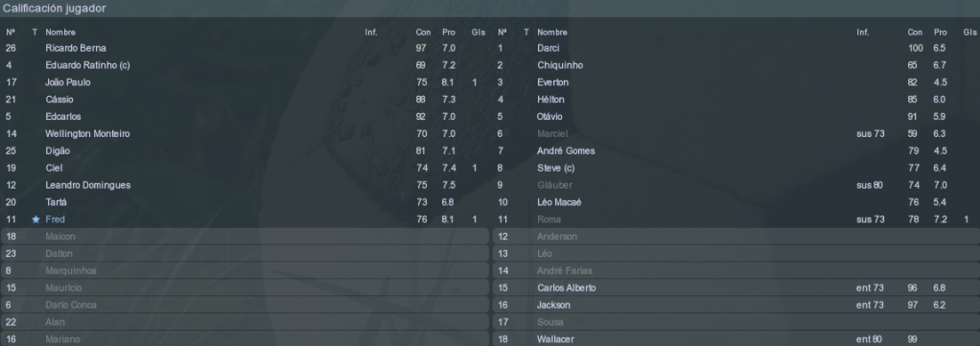The image size is (980, 346).
Task: Select João Paulo in the player list
Action: [67, 82]
